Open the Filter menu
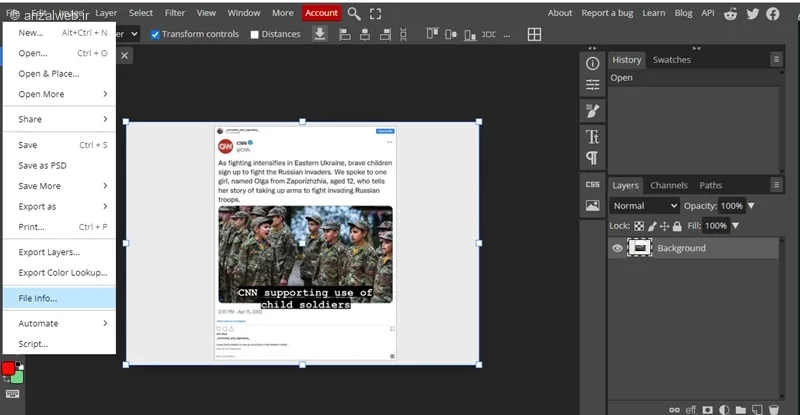 (174, 13)
